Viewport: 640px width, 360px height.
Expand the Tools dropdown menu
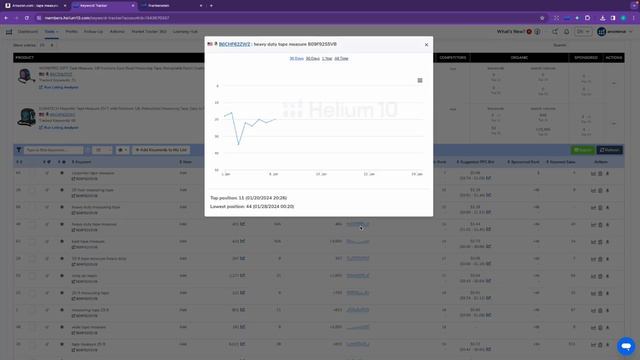tap(51, 32)
